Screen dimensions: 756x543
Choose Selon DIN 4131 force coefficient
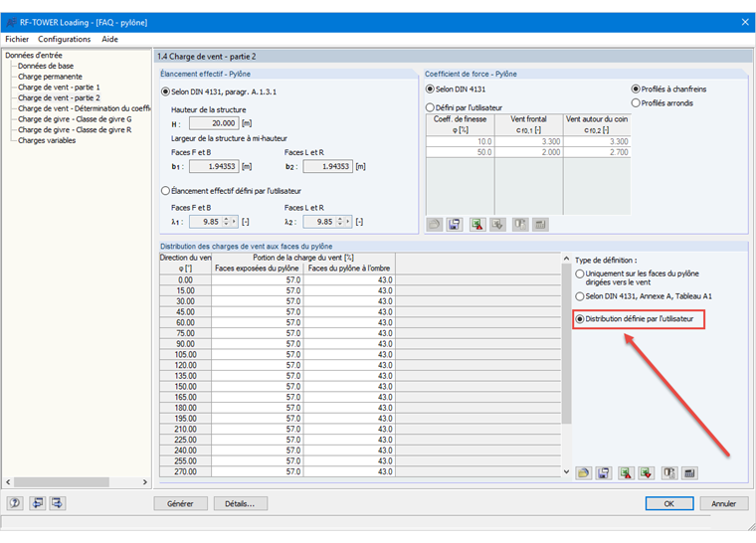click(x=430, y=90)
